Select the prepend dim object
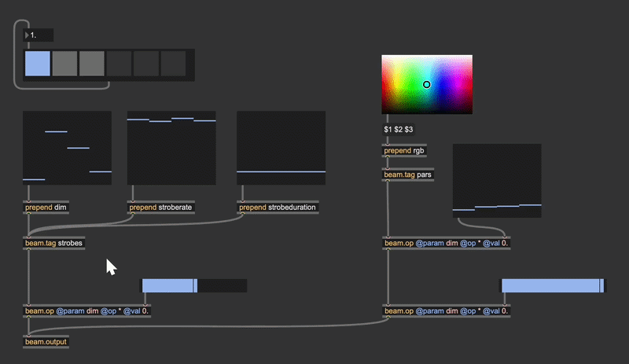Viewport: 629px width, 364px height. coord(46,208)
